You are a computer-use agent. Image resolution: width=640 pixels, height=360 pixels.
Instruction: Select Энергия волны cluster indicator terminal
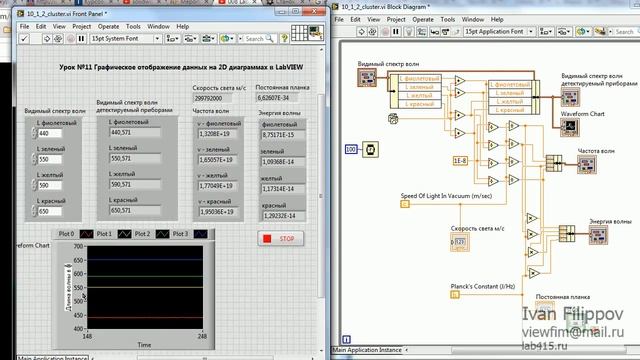598,236
